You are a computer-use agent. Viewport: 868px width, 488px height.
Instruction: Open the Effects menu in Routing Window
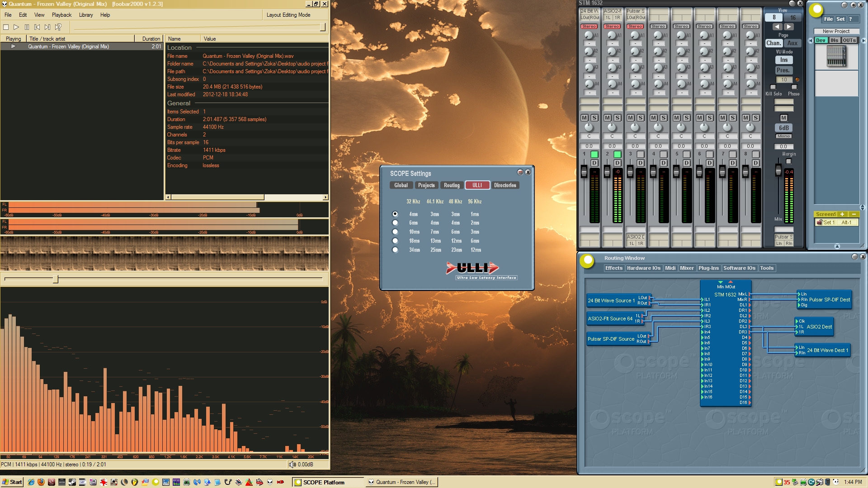coord(614,268)
